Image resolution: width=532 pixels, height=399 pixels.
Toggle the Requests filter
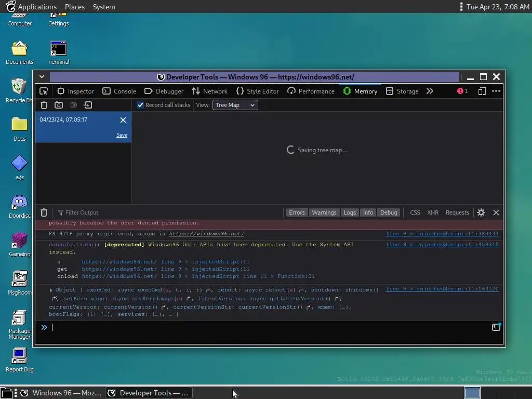(x=457, y=212)
